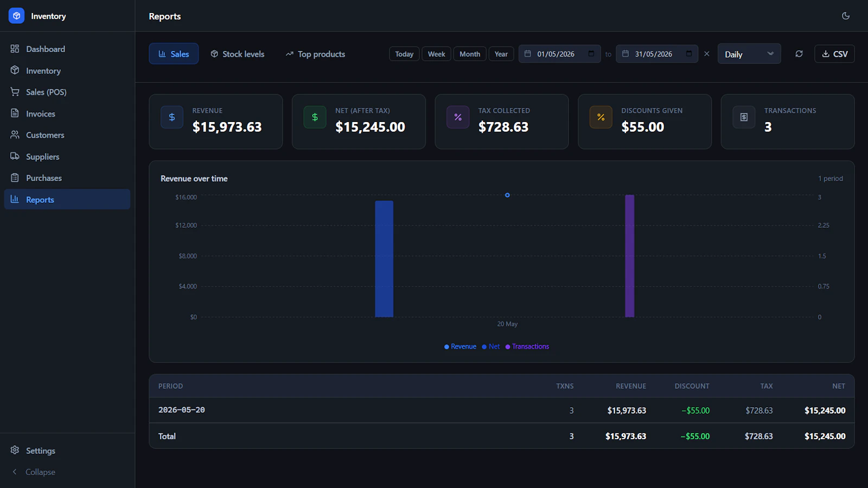This screenshot has height=488, width=868.
Task: Toggle the Net series in chart legend
Action: [491, 346]
